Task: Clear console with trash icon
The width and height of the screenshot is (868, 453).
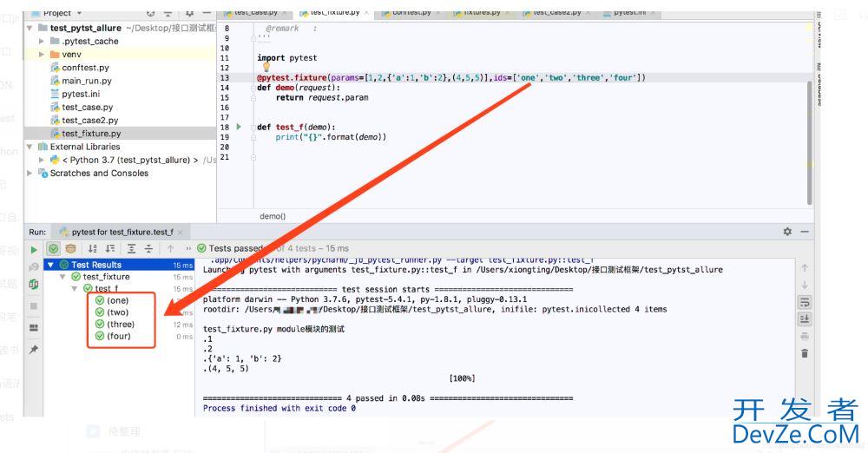Action: pos(805,353)
